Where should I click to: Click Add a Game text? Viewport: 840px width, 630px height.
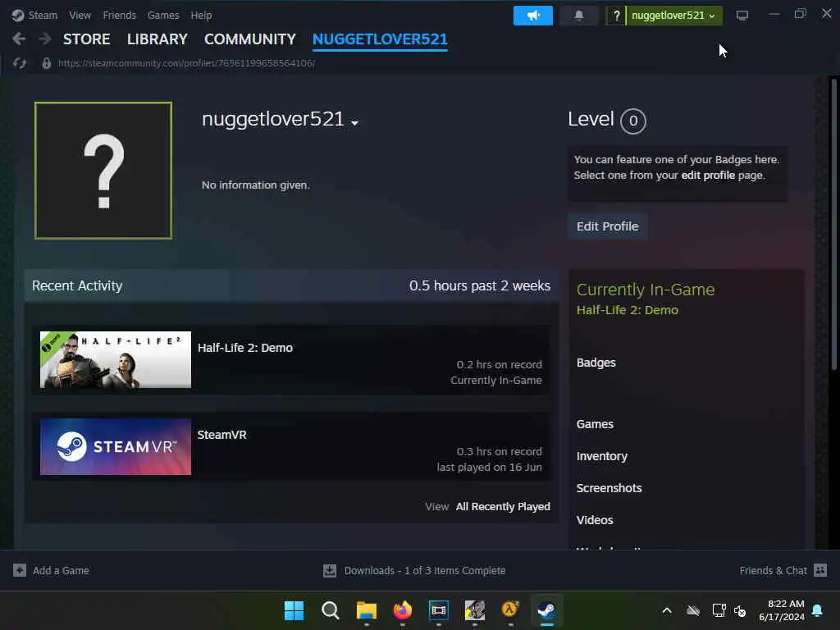(61, 571)
